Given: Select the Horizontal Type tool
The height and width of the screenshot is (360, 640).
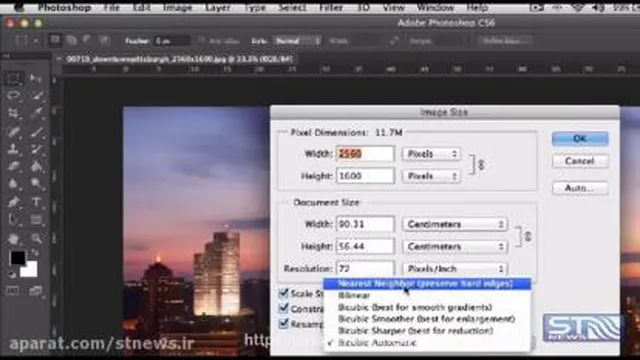Looking at the screenshot, I should (x=36, y=202).
